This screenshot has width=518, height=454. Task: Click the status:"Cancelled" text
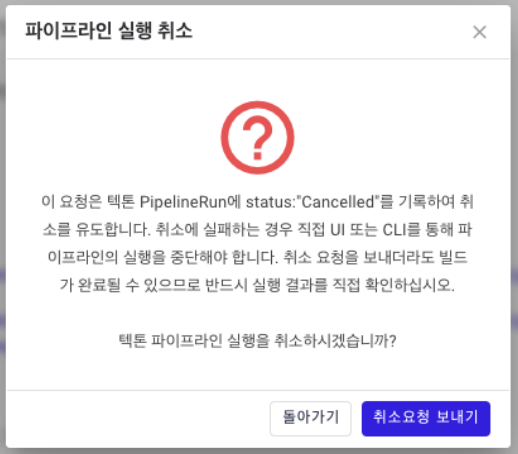(312, 202)
